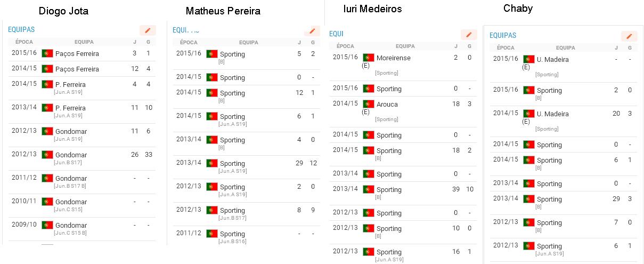The image size is (644, 264).
Task: Click ÉPOCA column header in Diogo Jota table
Action: pyautogui.click(x=24, y=41)
